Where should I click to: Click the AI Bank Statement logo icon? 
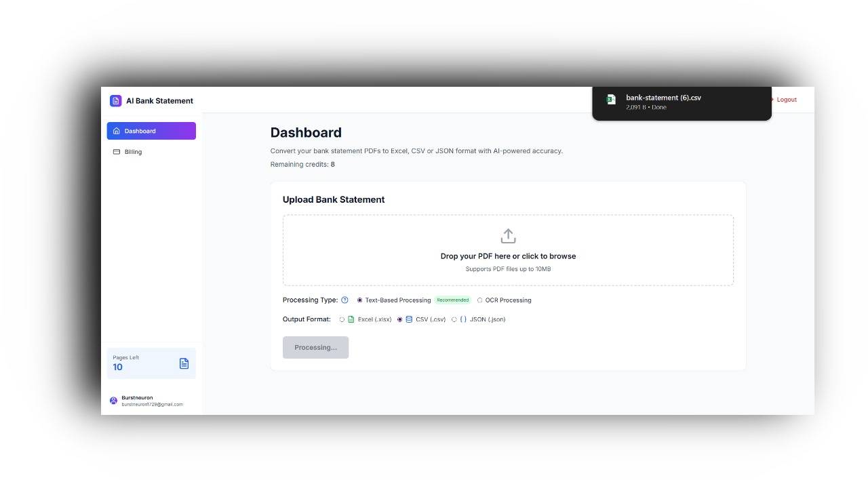115,100
